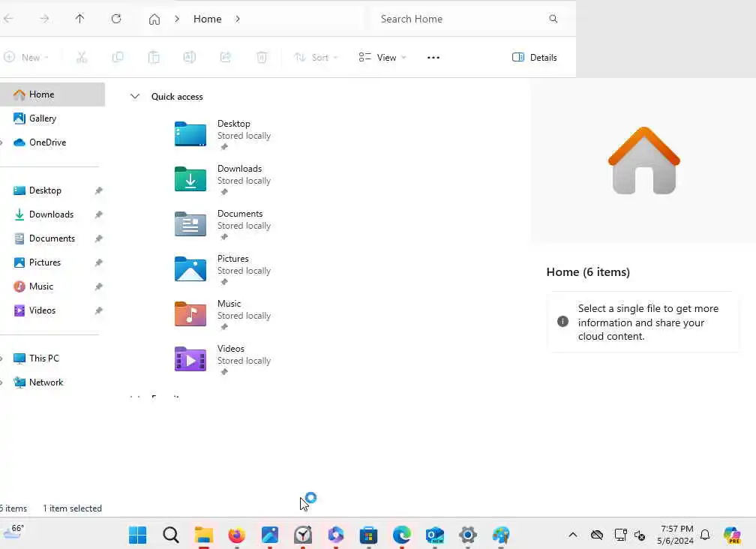Open the clock and date flyout
Screen dimensions: 756x549
click(x=676, y=535)
